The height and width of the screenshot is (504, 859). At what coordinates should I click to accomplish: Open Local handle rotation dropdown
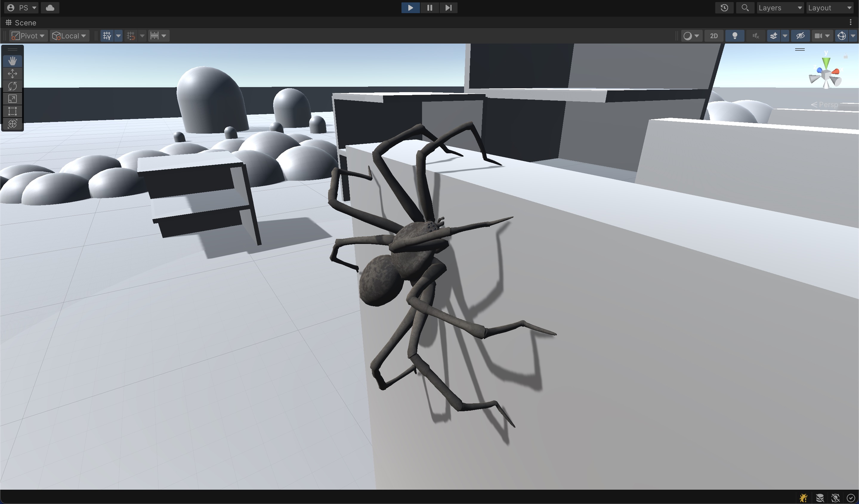pyautogui.click(x=69, y=36)
